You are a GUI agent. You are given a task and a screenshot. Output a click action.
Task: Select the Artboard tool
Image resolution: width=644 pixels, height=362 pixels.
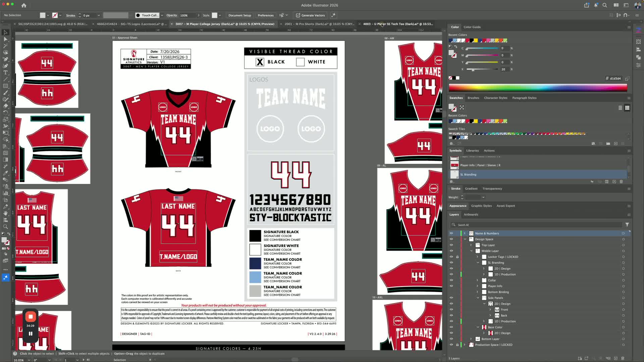pyautogui.click(x=5, y=200)
